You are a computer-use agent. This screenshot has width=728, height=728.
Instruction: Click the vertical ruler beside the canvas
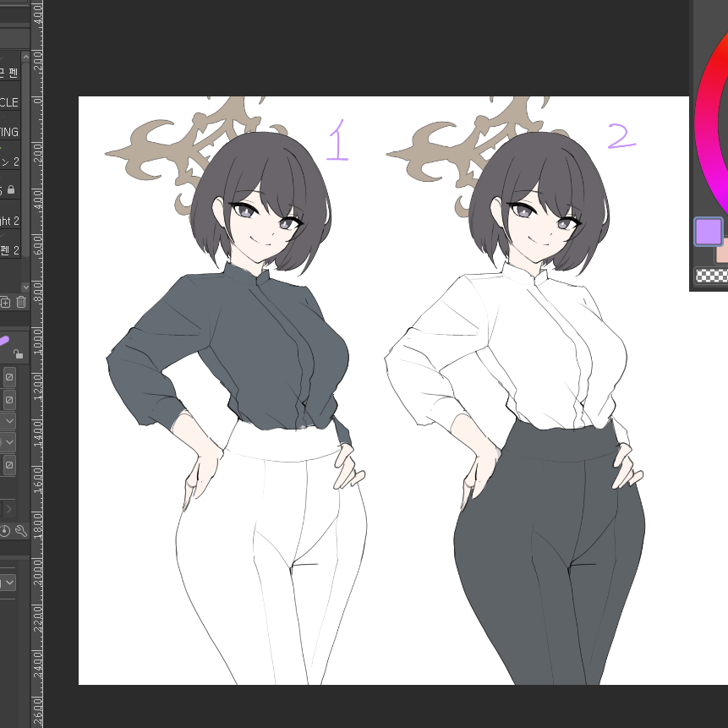[37, 364]
